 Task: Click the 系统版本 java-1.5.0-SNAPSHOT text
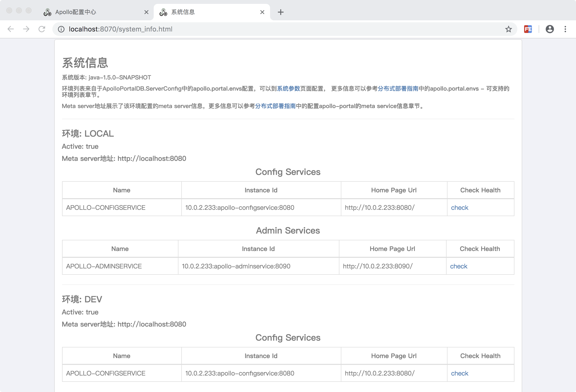[106, 78]
